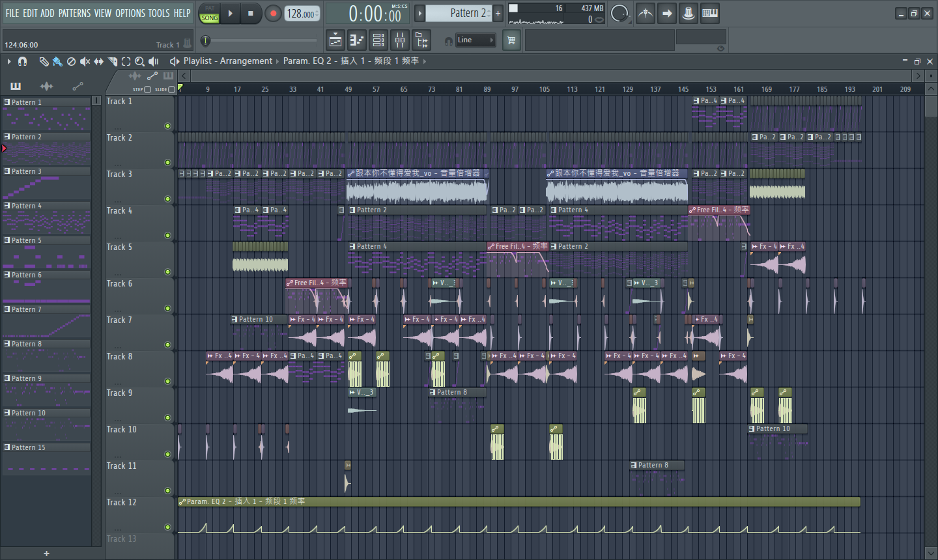Open the Mixer window icon
The image size is (938, 560).
tap(400, 40)
